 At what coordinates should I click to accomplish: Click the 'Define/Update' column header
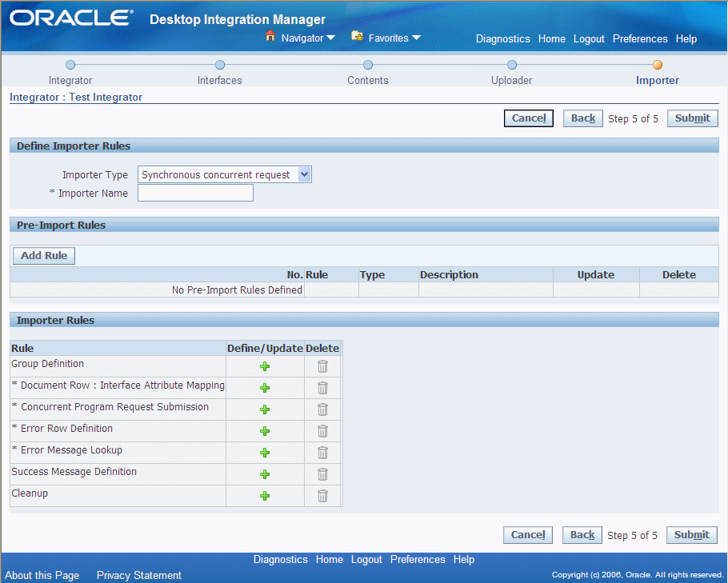265,348
